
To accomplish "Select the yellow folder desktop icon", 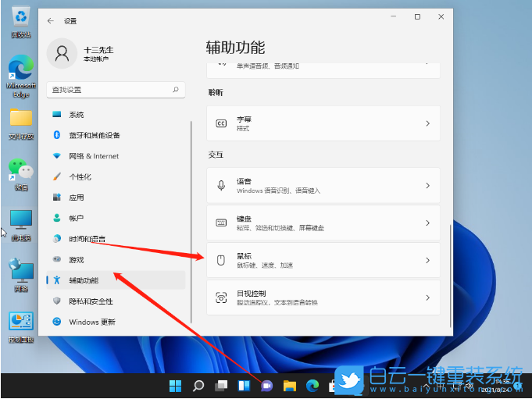I will [21, 124].
